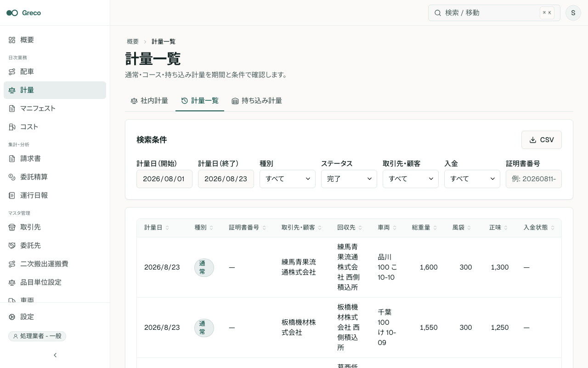Click the 概要 breadcrumb link

coord(133,41)
